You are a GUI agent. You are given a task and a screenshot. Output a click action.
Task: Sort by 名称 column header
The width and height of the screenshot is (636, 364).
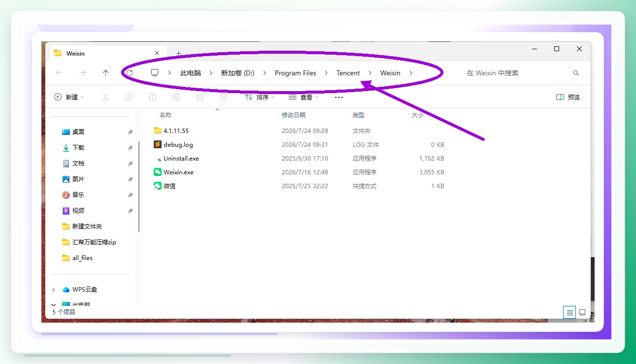[x=166, y=115]
